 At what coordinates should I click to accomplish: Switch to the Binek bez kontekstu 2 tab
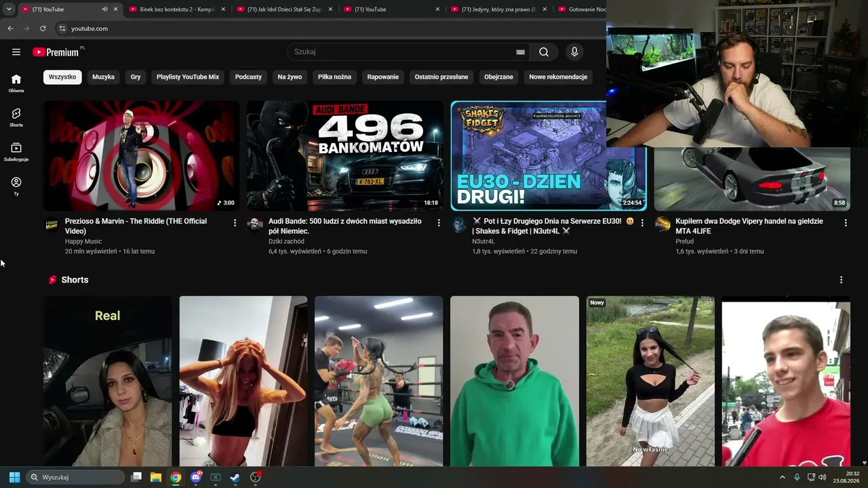[x=176, y=9]
